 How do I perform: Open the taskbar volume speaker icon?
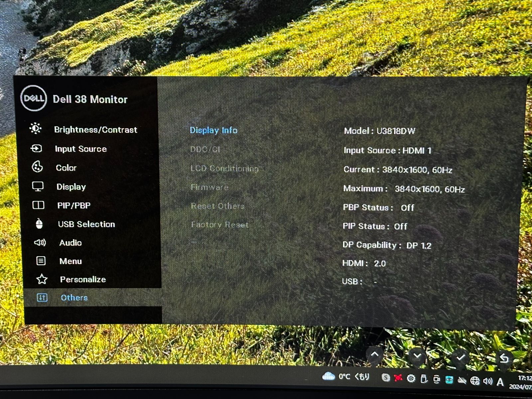[487, 381]
